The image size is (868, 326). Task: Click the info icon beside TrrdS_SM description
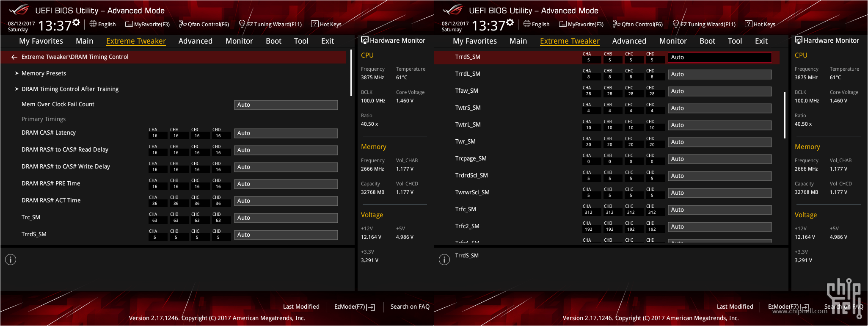tap(444, 260)
